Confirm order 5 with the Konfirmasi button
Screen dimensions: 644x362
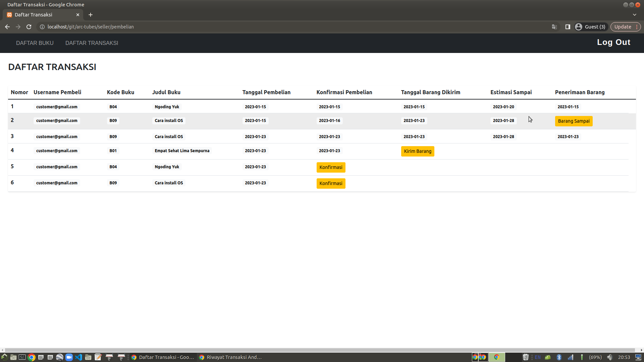331,167
